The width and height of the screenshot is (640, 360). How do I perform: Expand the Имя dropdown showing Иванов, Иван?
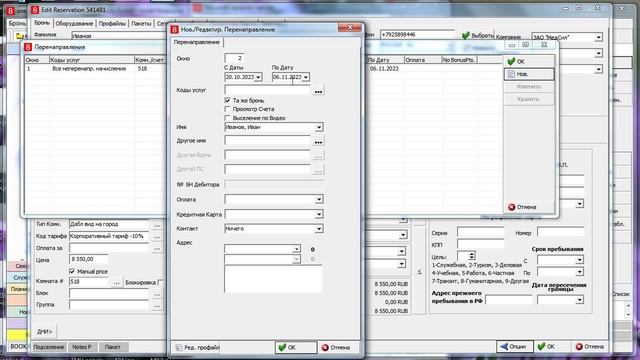pos(319,127)
